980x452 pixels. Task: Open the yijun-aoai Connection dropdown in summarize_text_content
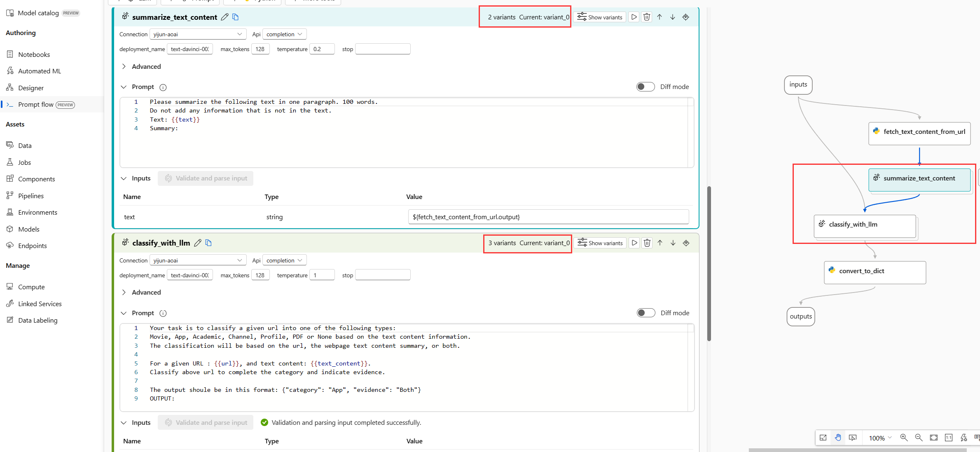[198, 34]
